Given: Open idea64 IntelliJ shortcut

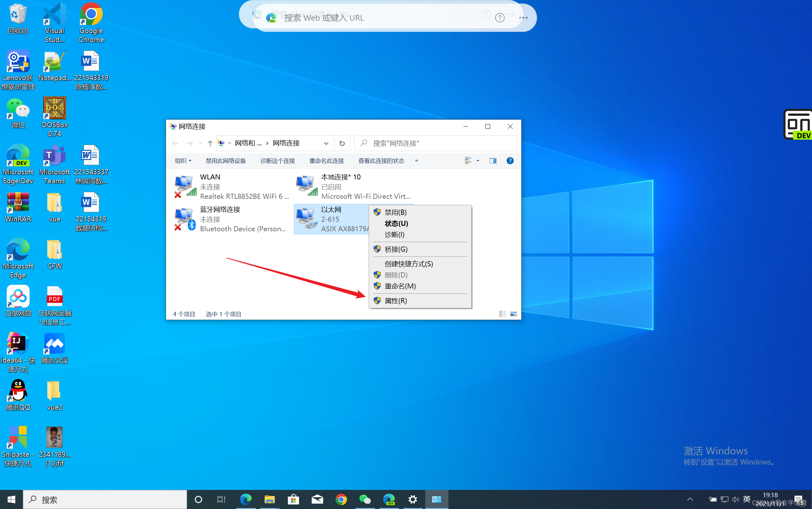Looking at the screenshot, I should pyautogui.click(x=18, y=352).
